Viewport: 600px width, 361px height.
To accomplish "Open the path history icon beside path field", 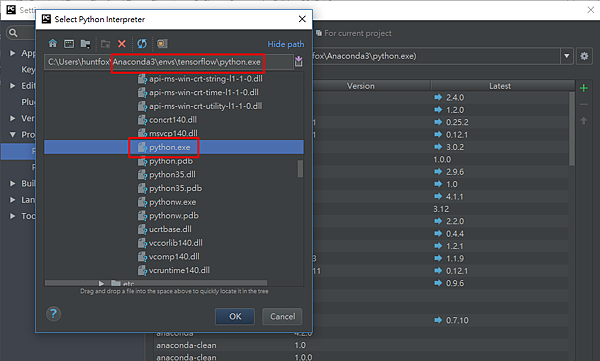I will point(299,61).
